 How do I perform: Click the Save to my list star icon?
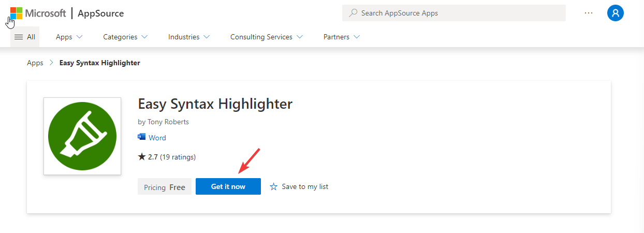[x=274, y=186]
